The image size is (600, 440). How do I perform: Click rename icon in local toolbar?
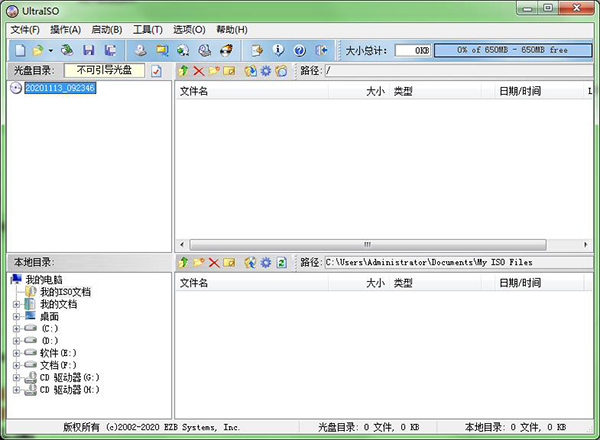coord(229,262)
